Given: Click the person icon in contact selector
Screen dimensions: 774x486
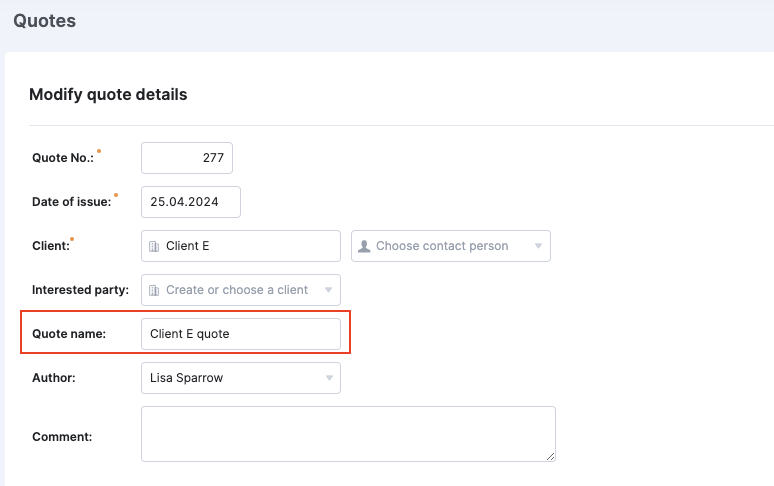Looking at the screenshot, I should 364,246.
